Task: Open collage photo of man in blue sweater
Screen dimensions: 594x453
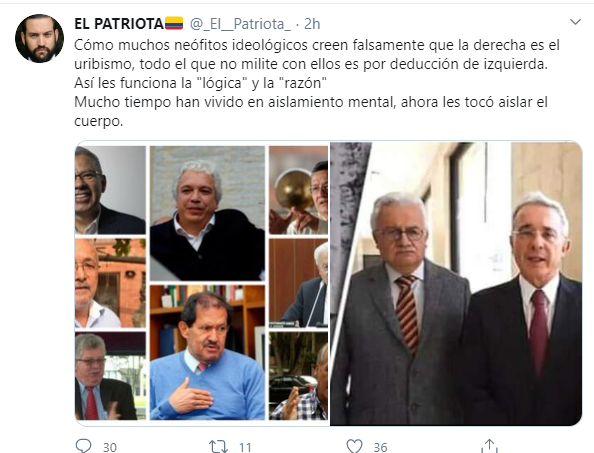Action: coord(207,352)
